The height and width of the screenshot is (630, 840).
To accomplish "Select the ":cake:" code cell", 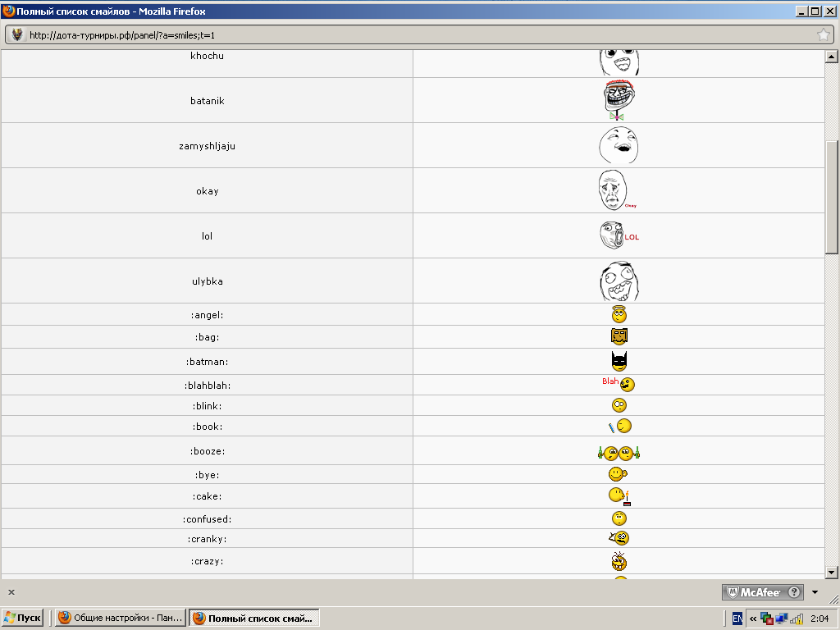I will (x=207, y=496).
